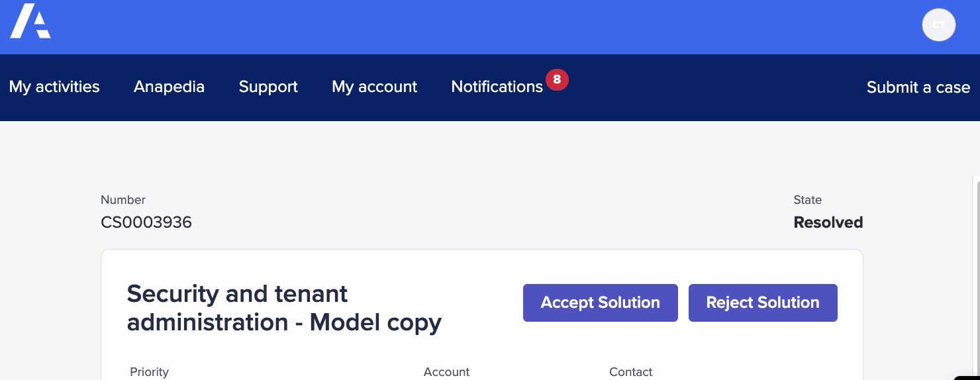Click the Account field label
The width and height of the screenshot is (980, 380).
446,372
